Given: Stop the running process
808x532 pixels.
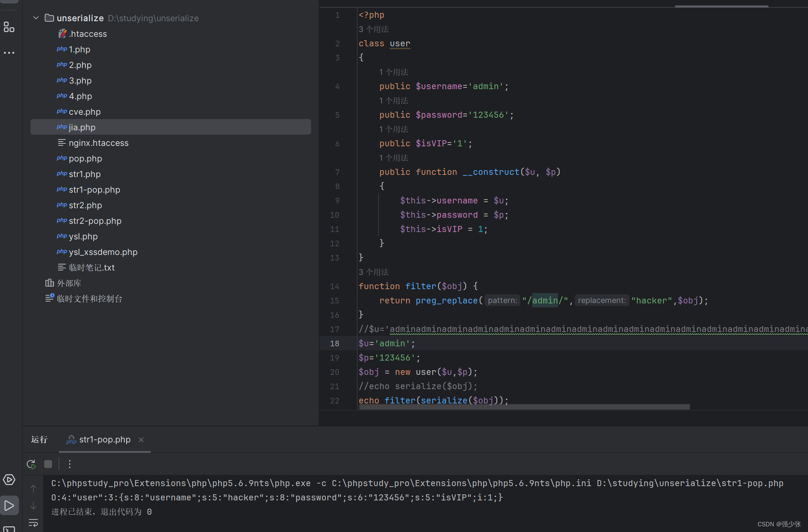Looking at the screenshot, I should point(48,464).
